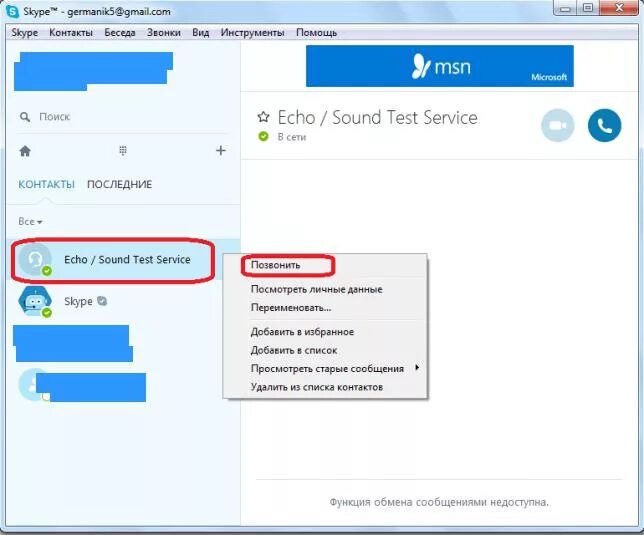This screenshot has width=644, height=535.
Task: Click the Skype bot avatar in contacts
Action: (x=35, y=301)
